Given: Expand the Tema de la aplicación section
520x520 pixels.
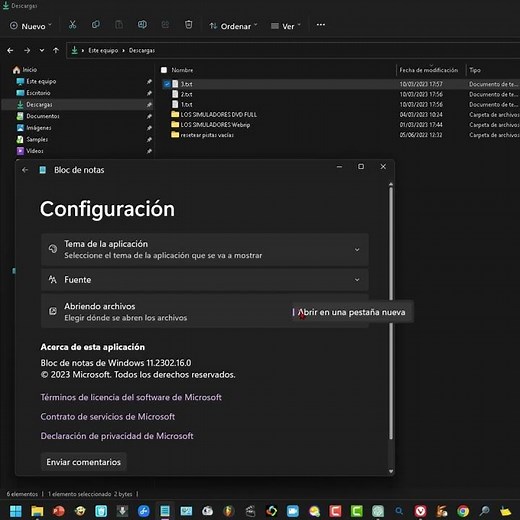Looking at the screenshot, I should [205, 250].
